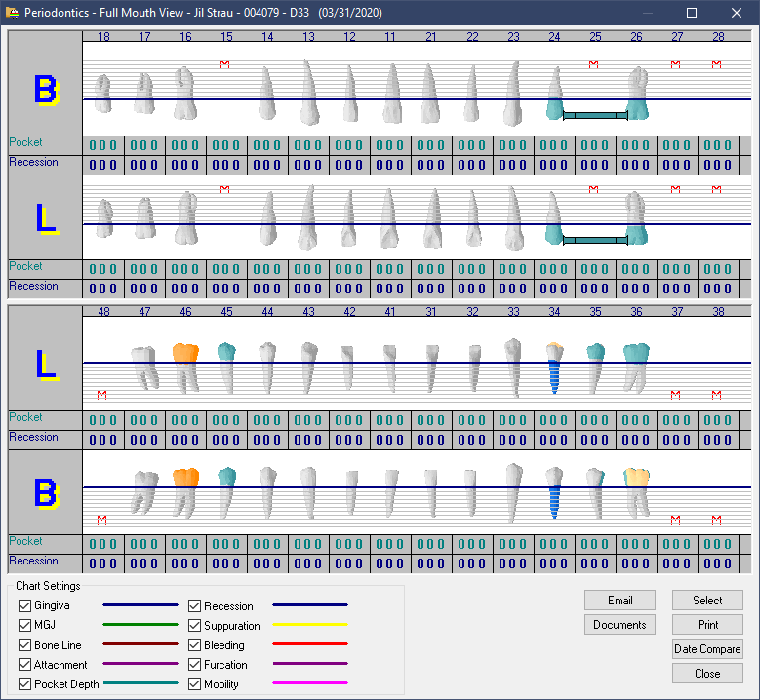The image size is (760, 700).
Task: Toggle the Furcation checkbox
Action: (x=195, y=665)
